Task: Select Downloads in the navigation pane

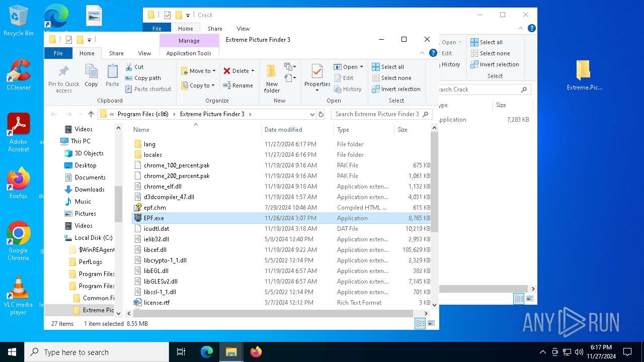Action: 90,190
